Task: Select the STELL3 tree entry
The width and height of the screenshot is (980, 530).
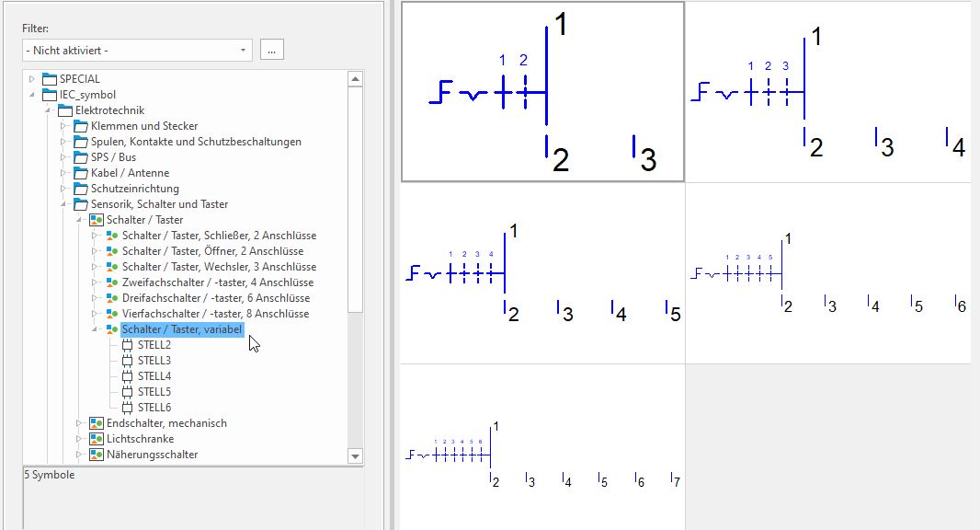Action: coord(154,361)
